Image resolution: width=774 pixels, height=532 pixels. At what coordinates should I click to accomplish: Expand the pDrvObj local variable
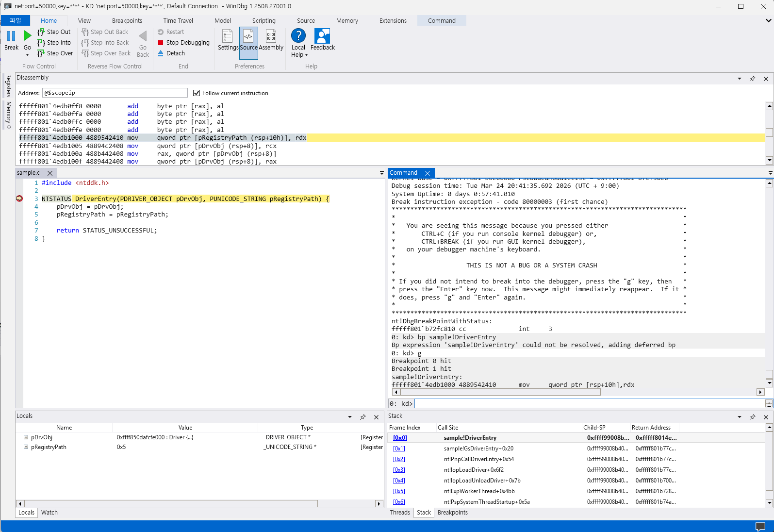click(26, 437)
